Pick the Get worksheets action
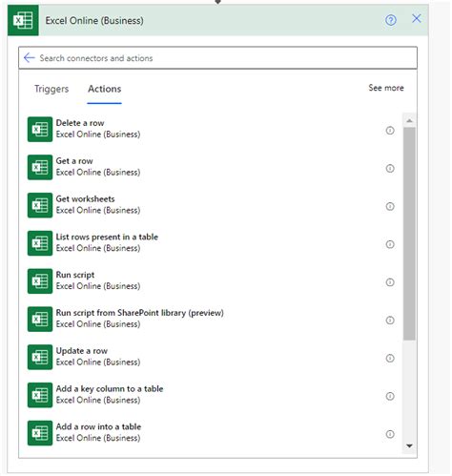 tap(212, 205)
